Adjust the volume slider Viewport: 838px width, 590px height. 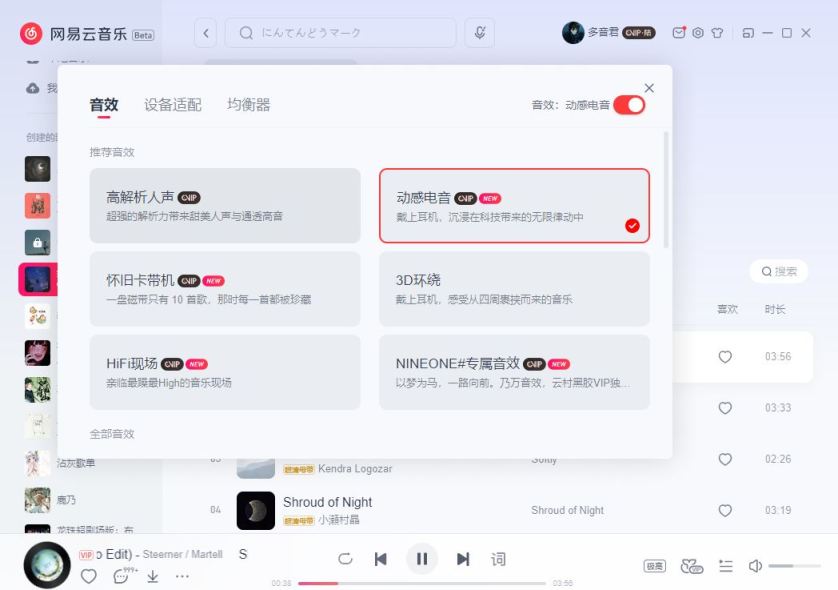point(794,565)
